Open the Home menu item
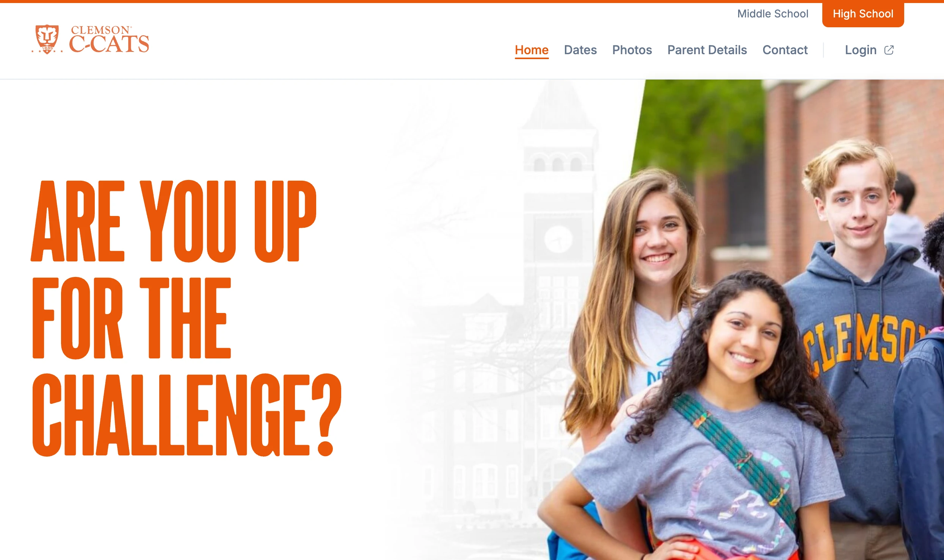 [532, 50]
